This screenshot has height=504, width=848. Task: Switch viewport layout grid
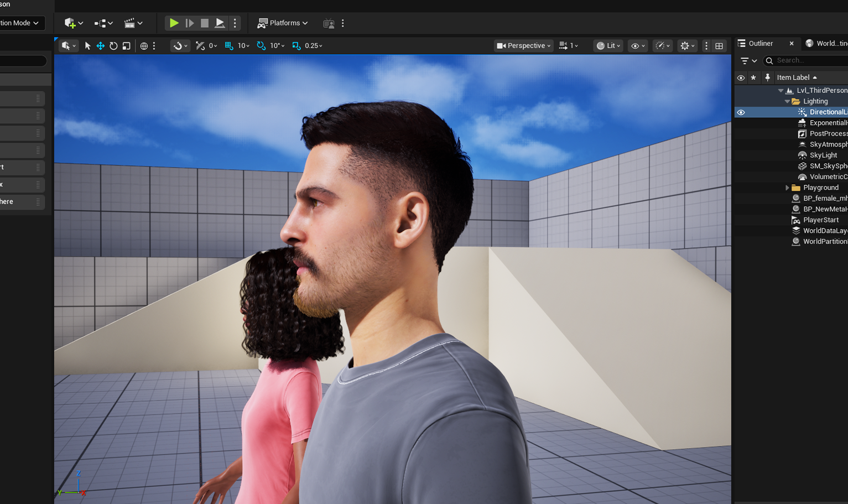click(719, 46)
